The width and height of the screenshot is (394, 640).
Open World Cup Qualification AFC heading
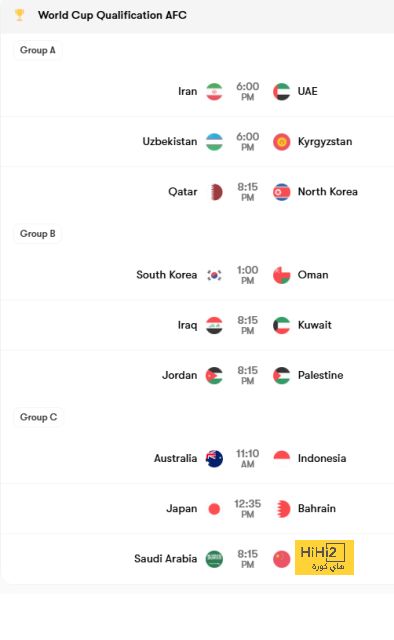pyautogui.click(x=112, y=15)
